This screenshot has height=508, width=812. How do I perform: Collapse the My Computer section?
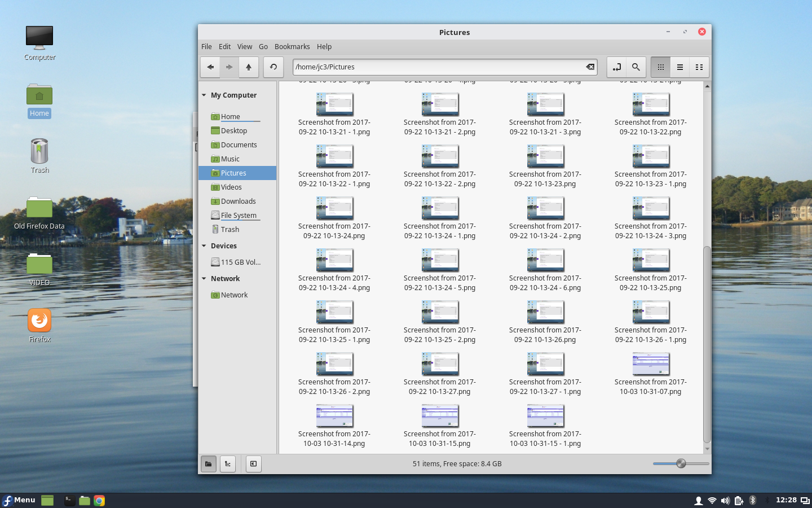coord(204,95)
